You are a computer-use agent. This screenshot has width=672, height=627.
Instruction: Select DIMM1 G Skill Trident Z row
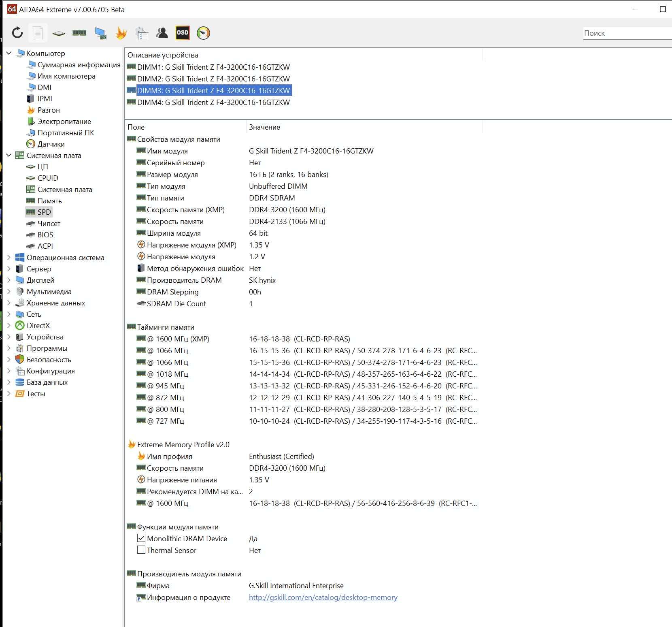(208, 67)
